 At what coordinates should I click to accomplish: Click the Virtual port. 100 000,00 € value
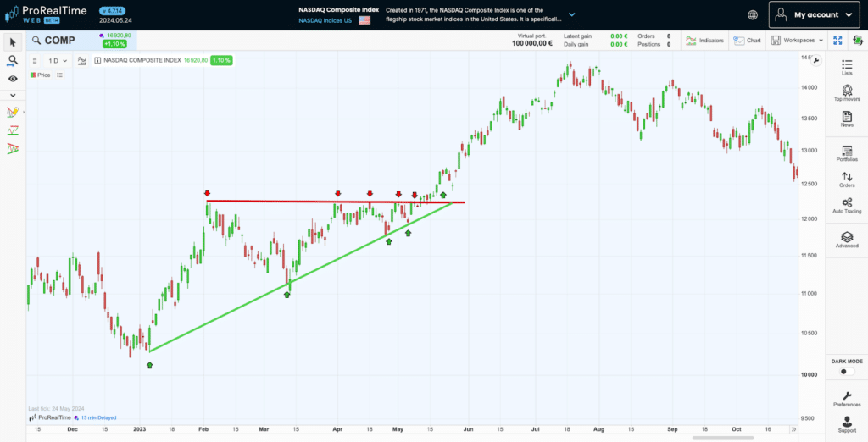pyautogui.click(x=532, y=44)
